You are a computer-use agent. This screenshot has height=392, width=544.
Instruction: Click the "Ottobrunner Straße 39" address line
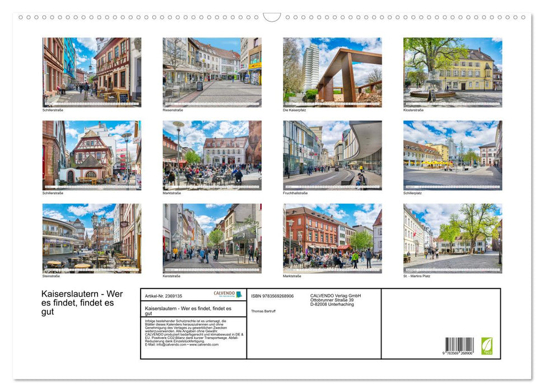[332, 300]
